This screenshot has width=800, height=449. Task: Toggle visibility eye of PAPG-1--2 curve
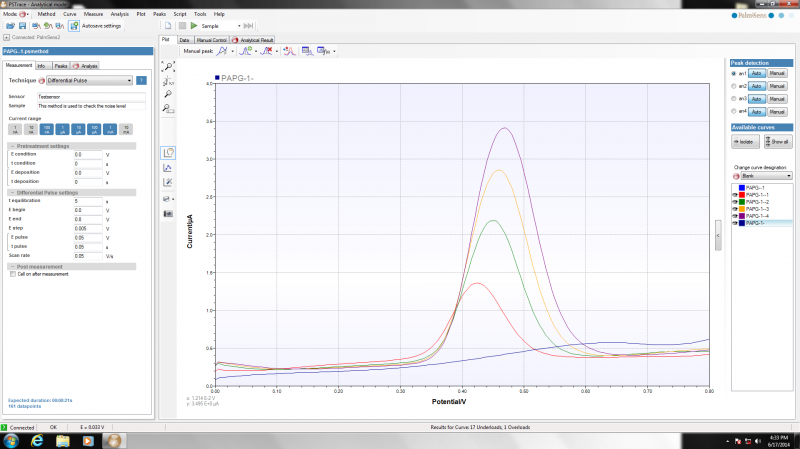737,202
